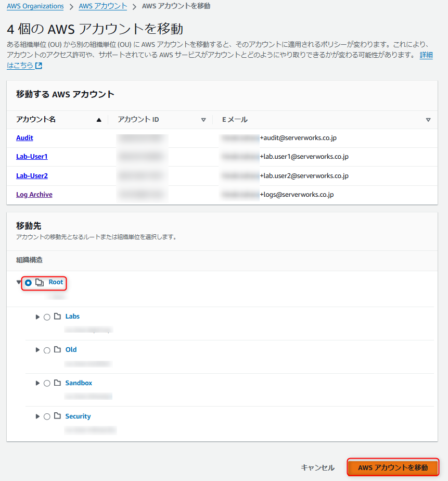Click the AWS アカウントを移動 button
448x481 pixels.
393,467
